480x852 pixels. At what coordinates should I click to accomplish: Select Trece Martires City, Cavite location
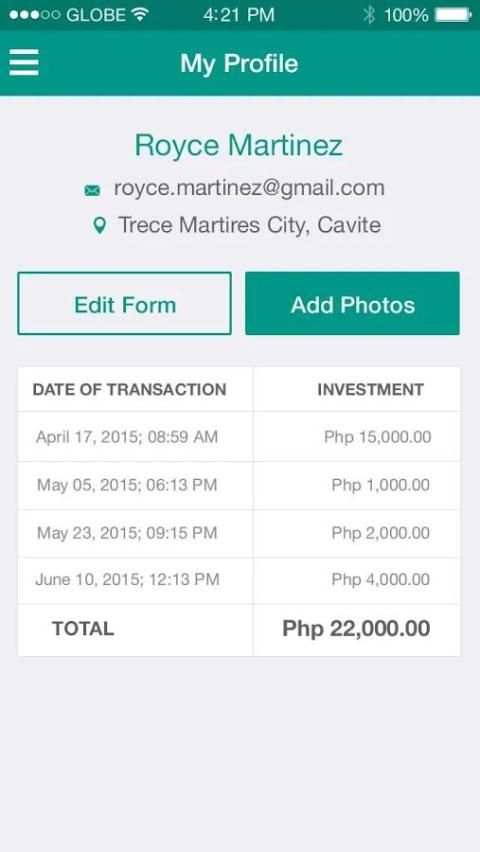250,225
